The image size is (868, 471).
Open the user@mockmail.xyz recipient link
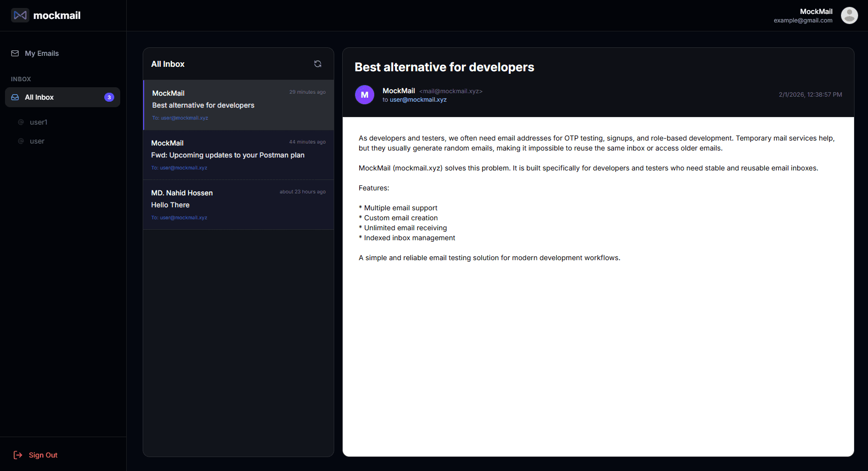(418, 100)
